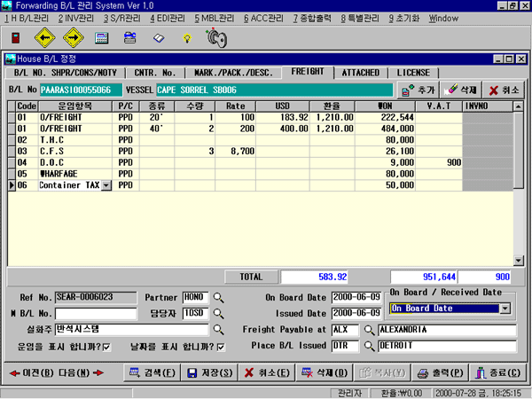532x399 pixels.
Task: Click the freight table scrollbar down arrow
Action: click(519, 261)
